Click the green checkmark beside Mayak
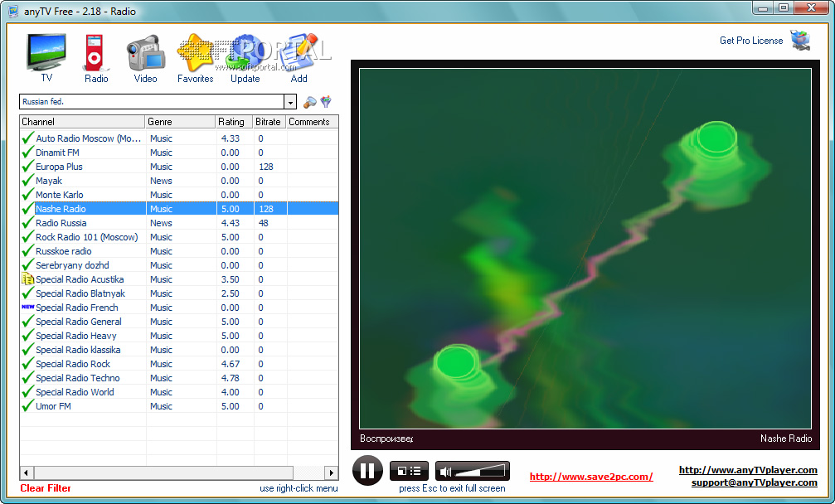This screenshot has width=835, height=504. (27, 181)
